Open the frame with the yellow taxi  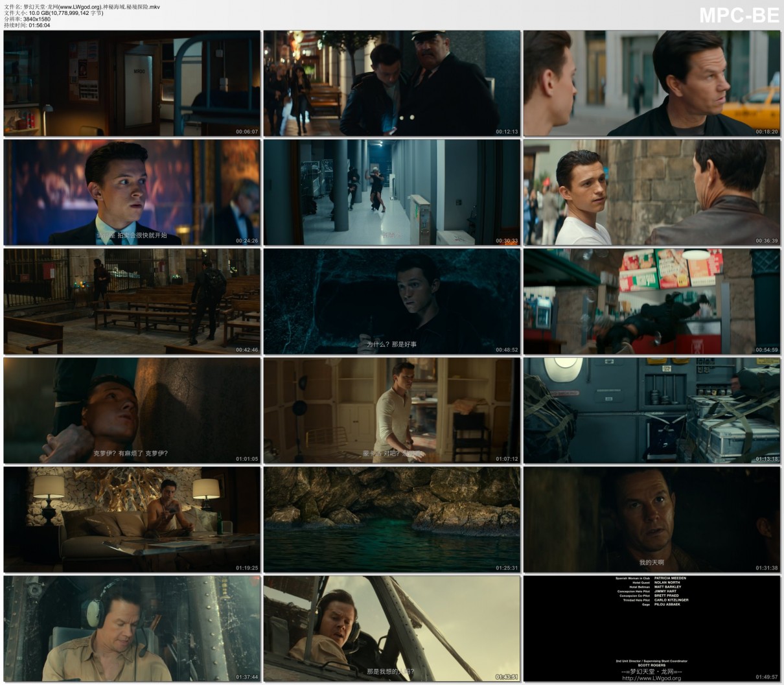point(652,83)
